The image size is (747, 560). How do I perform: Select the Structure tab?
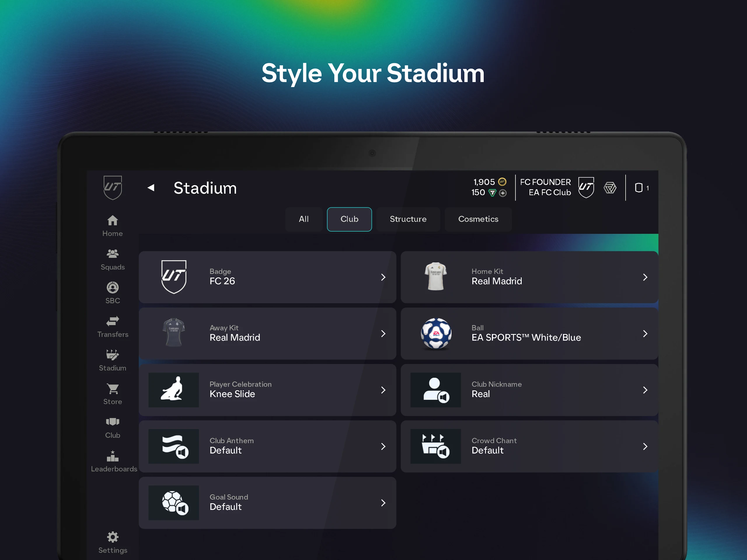(x=408, y=219)
